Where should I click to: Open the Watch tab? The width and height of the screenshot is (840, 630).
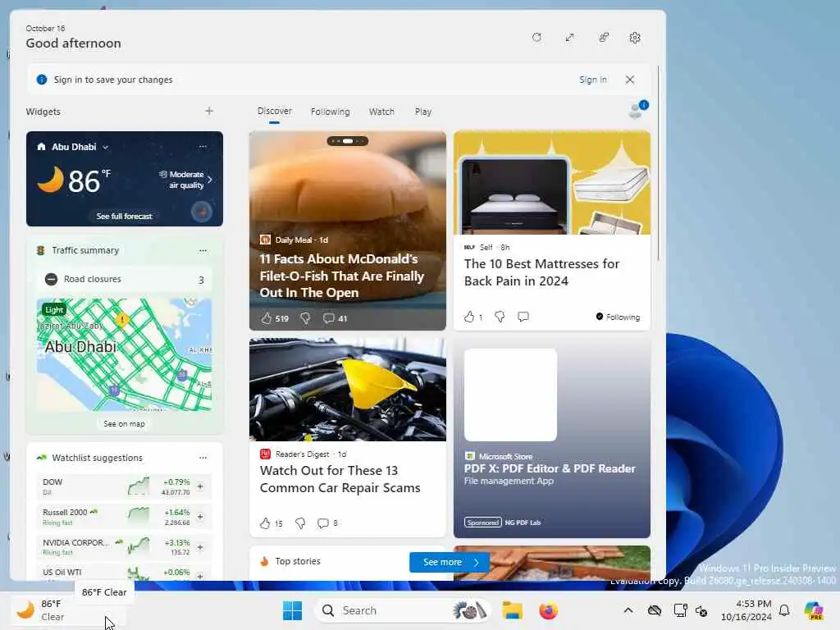pos(381,112)
